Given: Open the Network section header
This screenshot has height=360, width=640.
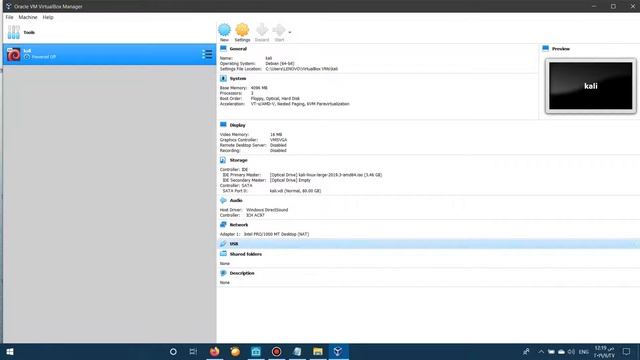Looking at the screenshot, I should [x=239, y=225].
